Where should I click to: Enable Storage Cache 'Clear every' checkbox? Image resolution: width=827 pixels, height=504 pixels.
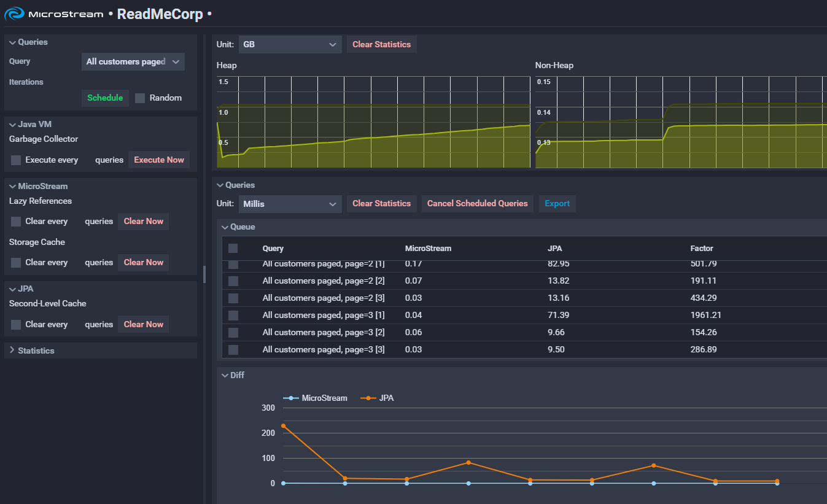(x=16, y=263)
